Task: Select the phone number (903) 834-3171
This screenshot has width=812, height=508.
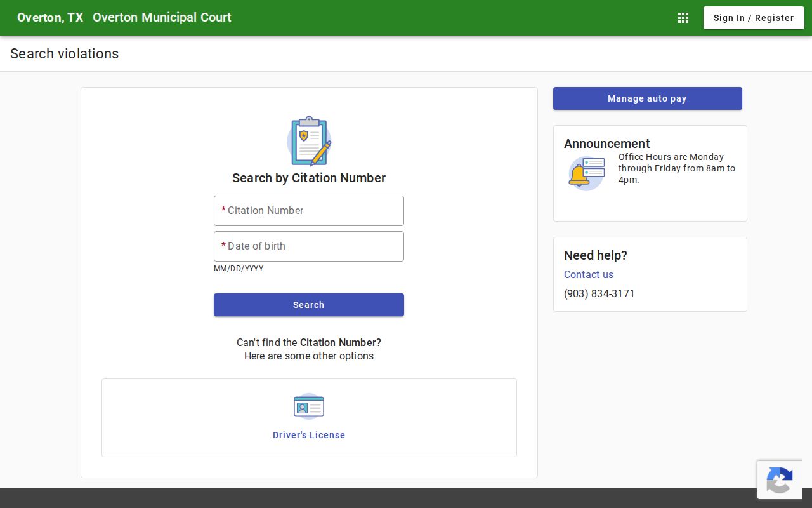Action: pyautogui.click(x=599, y=293)
